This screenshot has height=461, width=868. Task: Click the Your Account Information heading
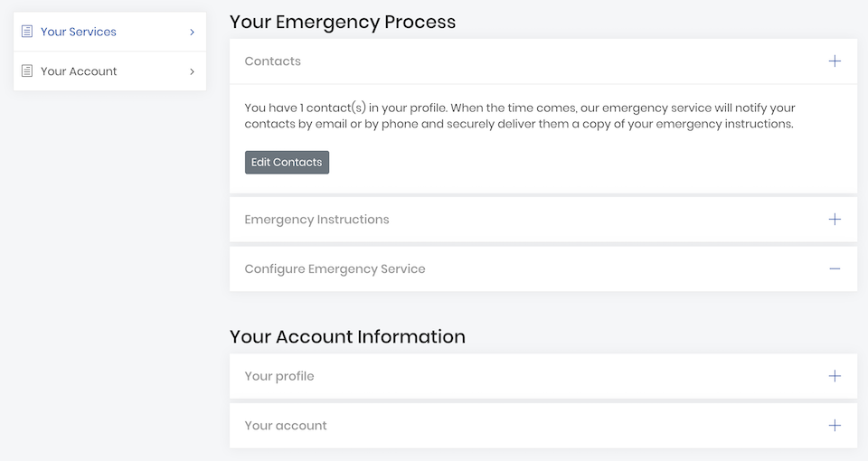[x=347, y=337]
